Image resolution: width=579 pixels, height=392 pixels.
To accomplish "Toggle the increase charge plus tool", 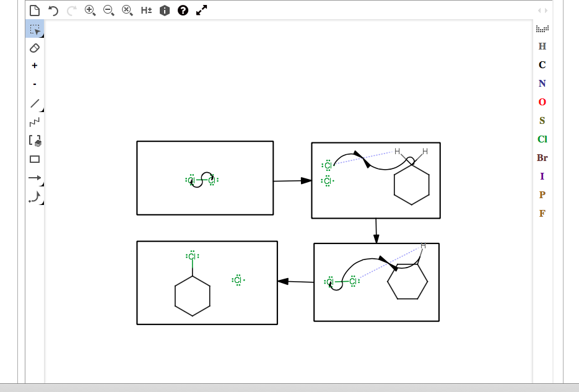I will (34, 64).
